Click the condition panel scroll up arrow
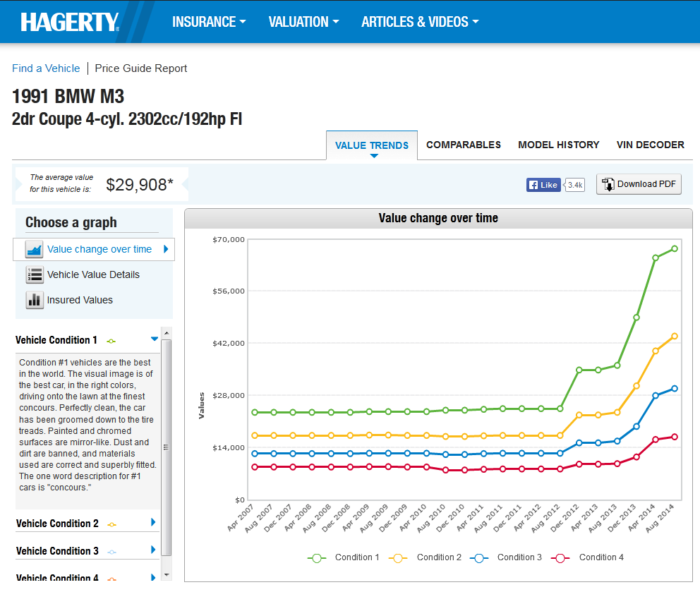 166,333
